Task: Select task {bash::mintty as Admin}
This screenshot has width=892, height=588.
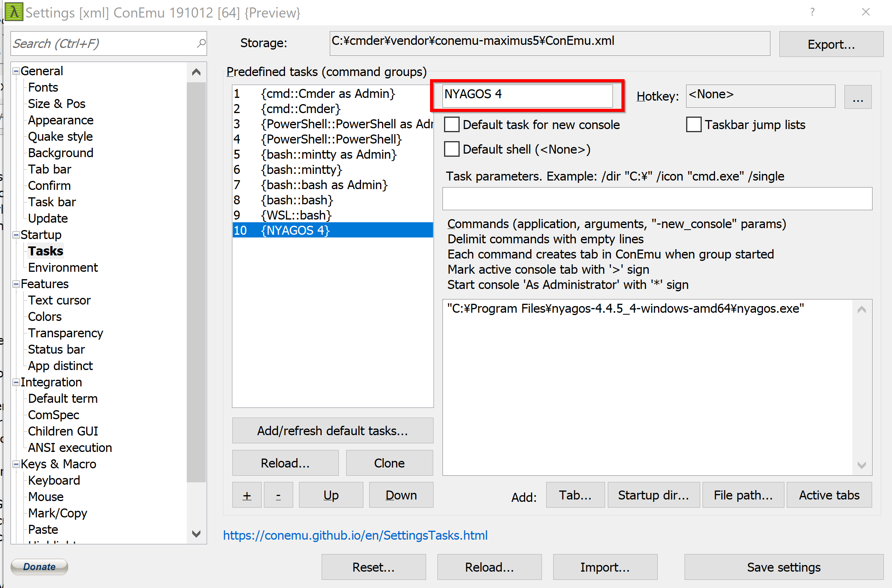Action: [333, 154]
